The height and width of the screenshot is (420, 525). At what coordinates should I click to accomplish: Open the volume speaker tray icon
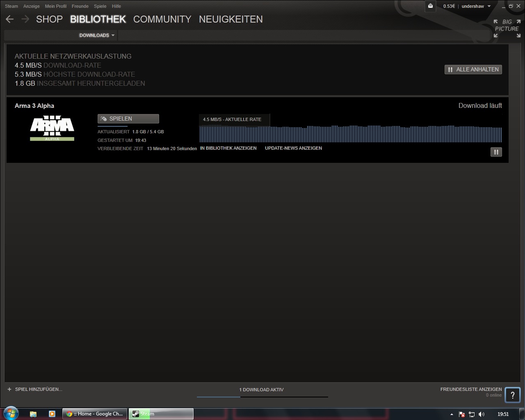482,414
